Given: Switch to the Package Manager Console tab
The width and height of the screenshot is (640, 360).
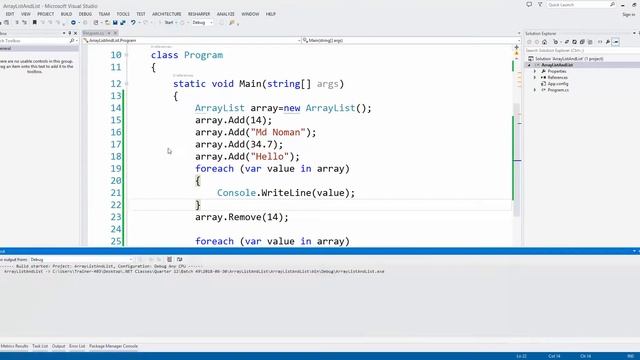Looking at the screenshot, I should (x=113, y=346).
